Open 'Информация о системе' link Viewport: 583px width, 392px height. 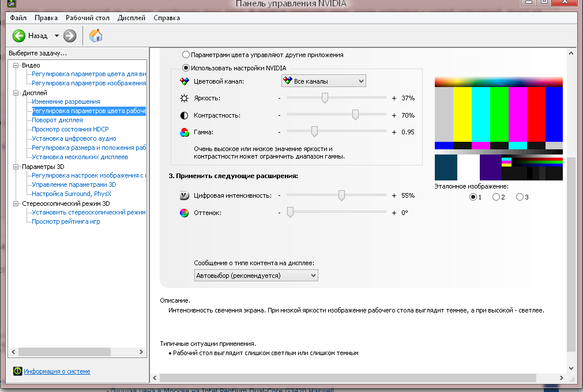coord(57,371)
